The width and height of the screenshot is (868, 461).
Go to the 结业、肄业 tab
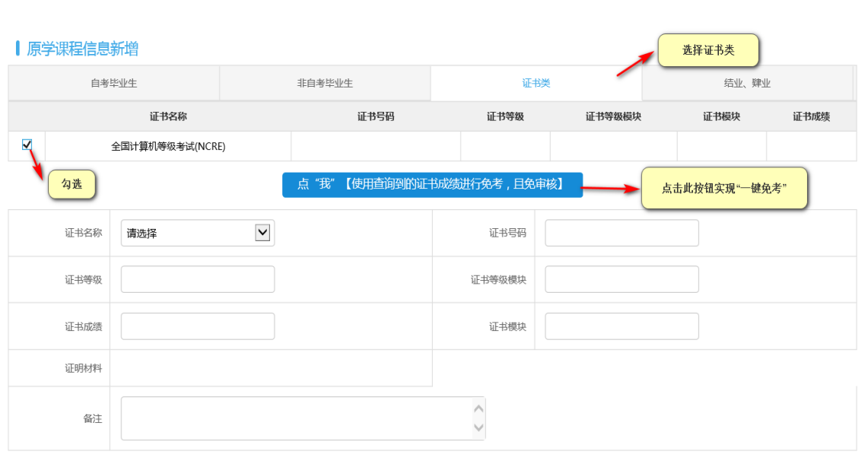point(746,83)
